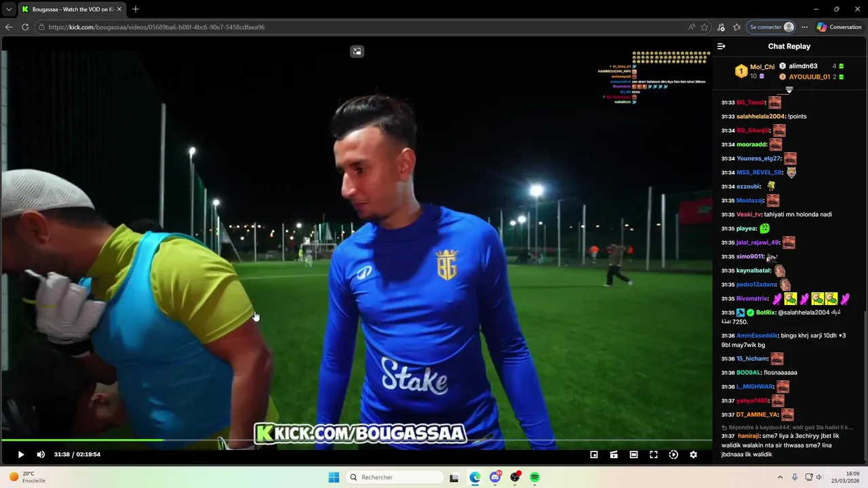Show hidden system tray icons

tap(780, 477)
